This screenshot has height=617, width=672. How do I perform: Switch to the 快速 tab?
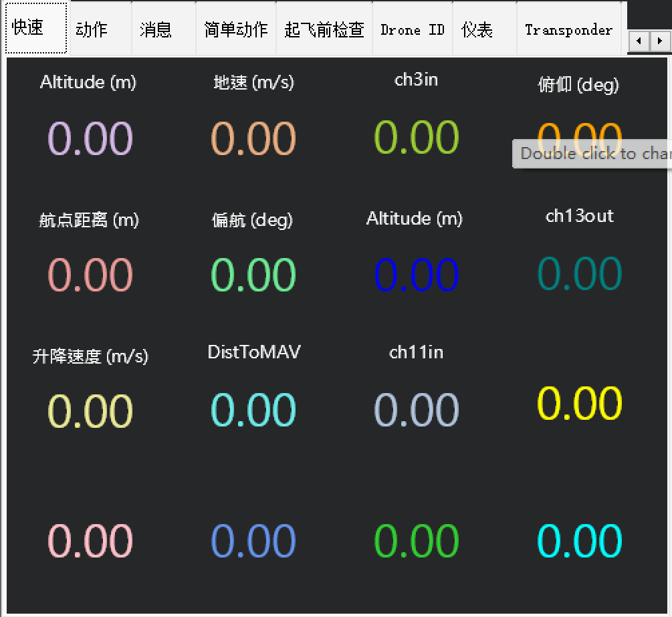[36, 28]
